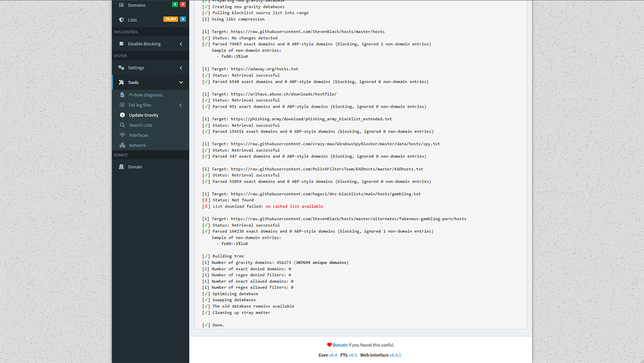This screenshot has width=644, height=363.
Task: Click the Settings gears icon
Action: [x=121, y=68]
